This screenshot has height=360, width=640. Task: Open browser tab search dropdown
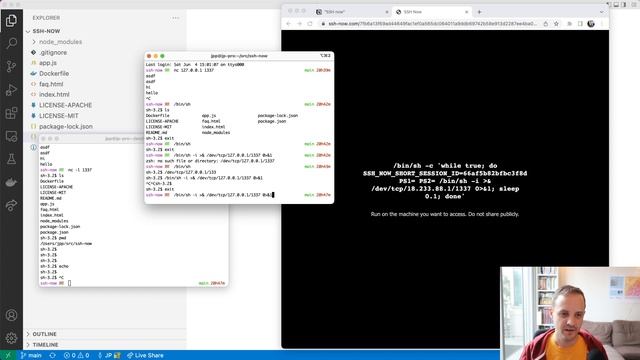[601, 12]
